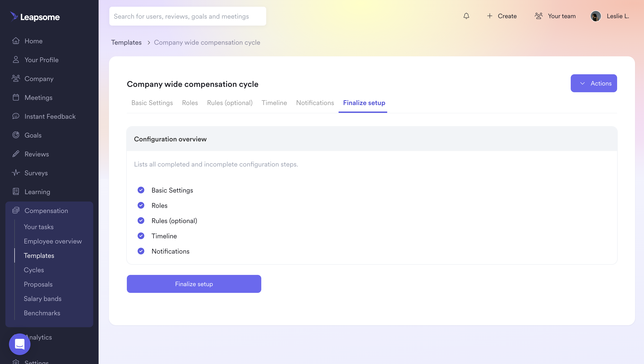Click the Finalize setup button
The image size is (644, 364).
pos(194,284)
